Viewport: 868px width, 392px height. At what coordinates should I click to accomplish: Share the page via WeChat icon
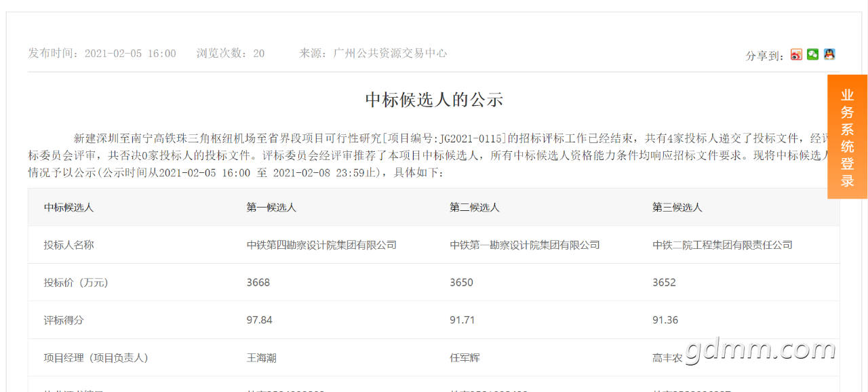coord(812,54)
